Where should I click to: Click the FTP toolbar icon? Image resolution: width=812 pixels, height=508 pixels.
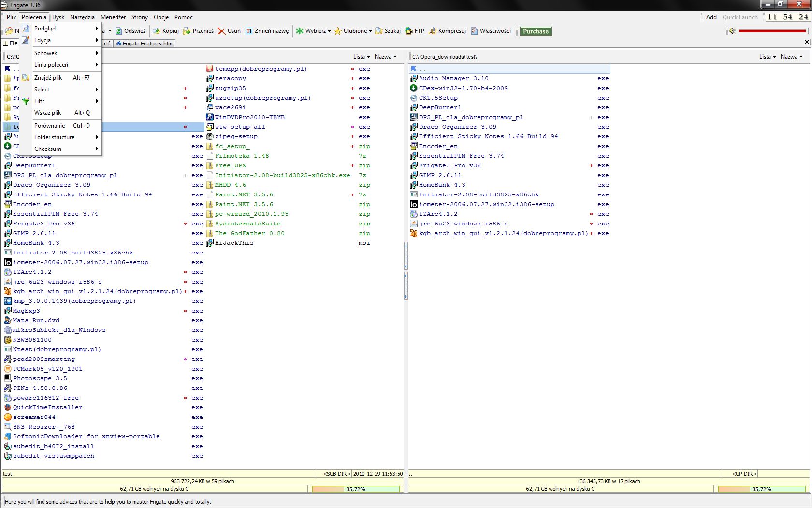[x=409, y=31]
